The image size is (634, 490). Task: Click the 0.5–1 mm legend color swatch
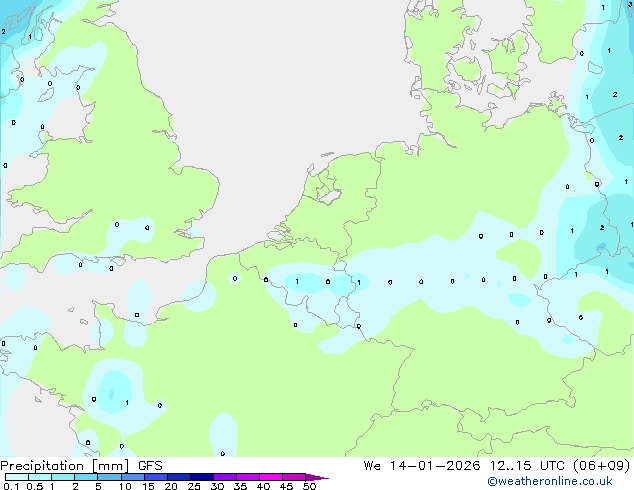(40, 477)
